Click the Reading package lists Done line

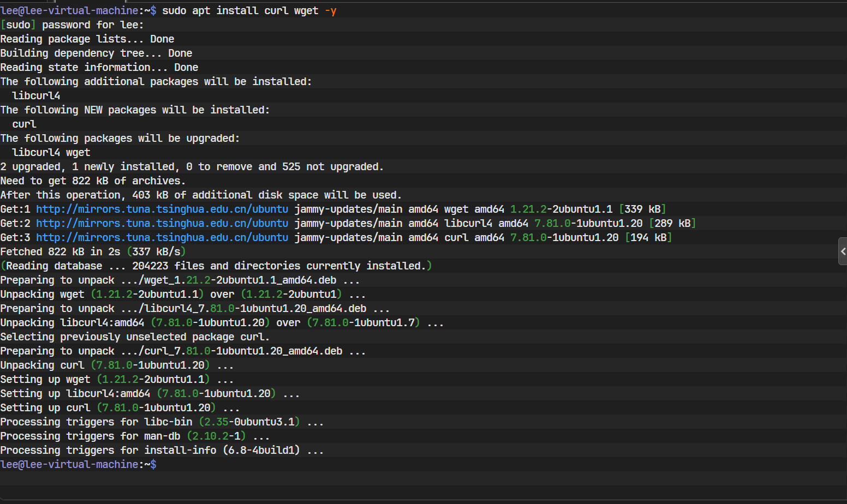click(87, 39)
